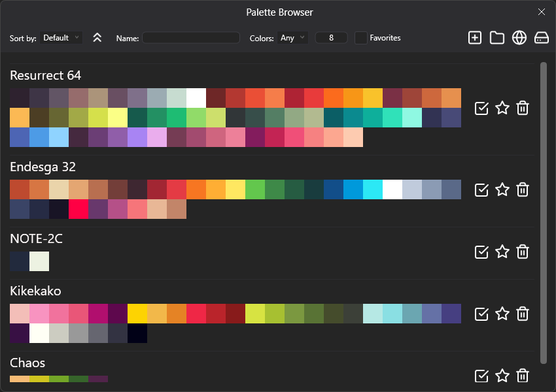Image resolution: width=556 pixels, height=392 pixels.
Task: Apply the Kikekako palette via its checkmark icon
Action: (481, 314)
